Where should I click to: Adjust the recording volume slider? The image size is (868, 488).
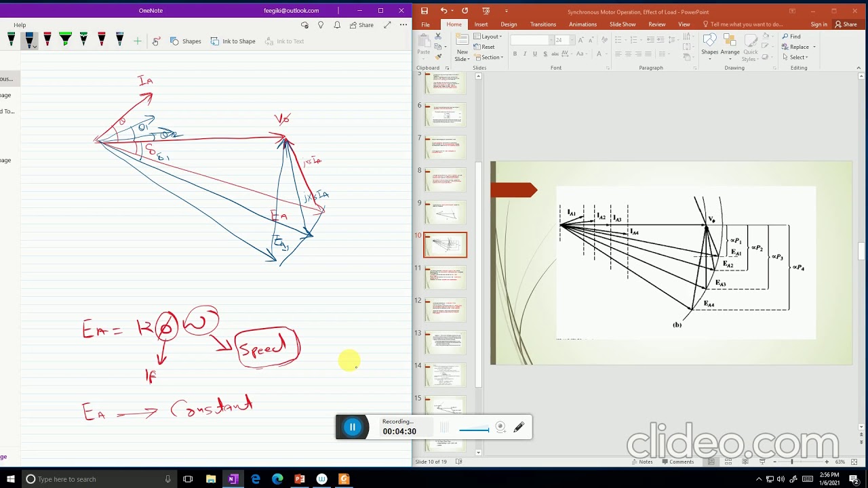tap(473, 429)
